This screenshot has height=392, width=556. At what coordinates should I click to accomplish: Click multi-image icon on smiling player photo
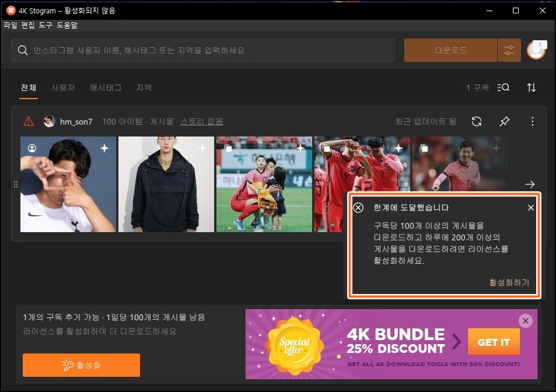[424, 148]
